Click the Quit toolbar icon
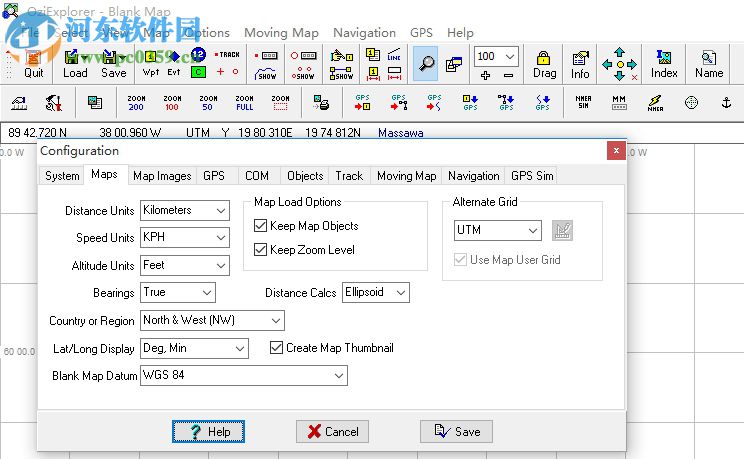The image size is (744, 459). 34,65
